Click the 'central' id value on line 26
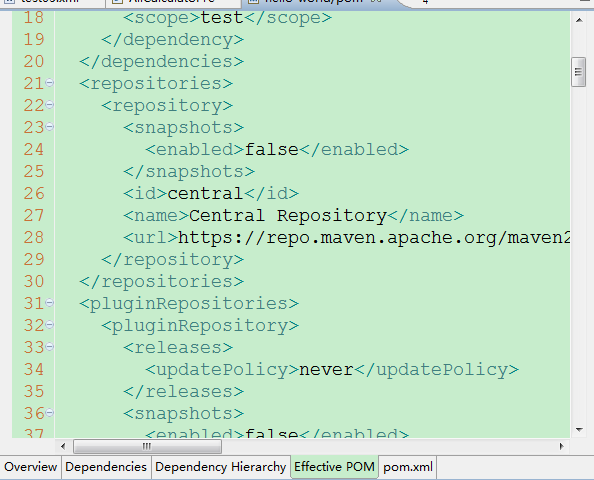Screen dimensions: 594x480 205,194
